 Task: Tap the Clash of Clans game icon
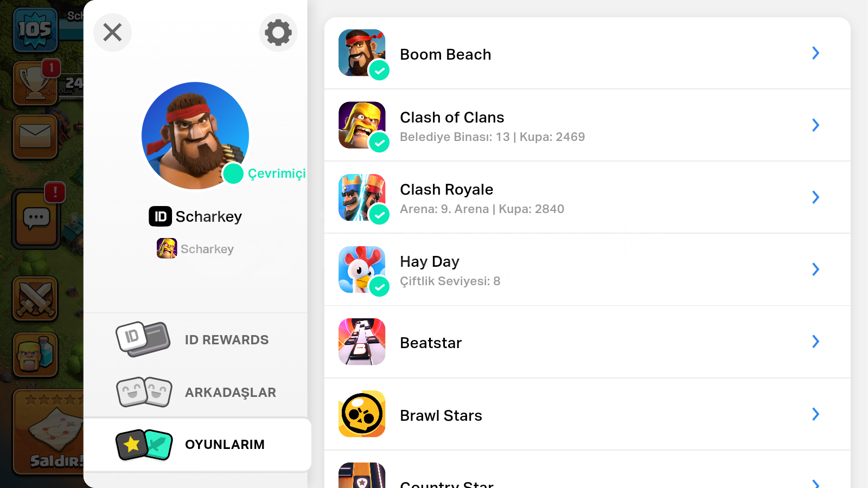point(362,125)
